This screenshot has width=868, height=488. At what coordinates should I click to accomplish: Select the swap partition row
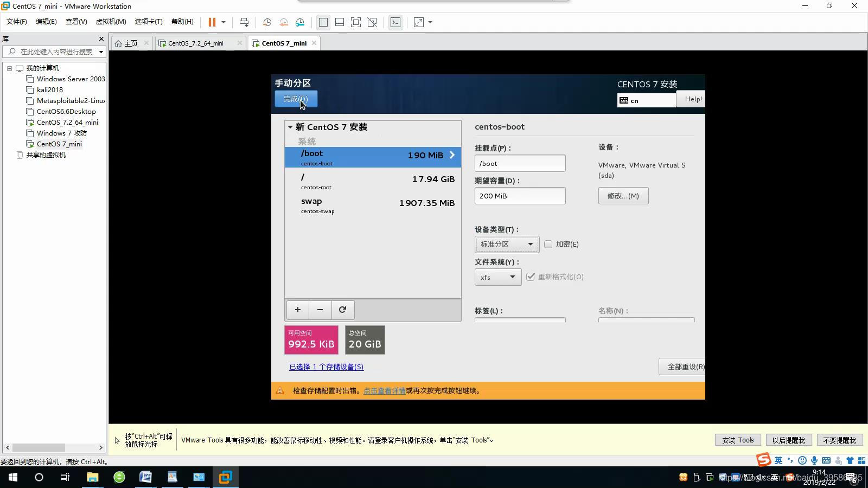(373, 206)
